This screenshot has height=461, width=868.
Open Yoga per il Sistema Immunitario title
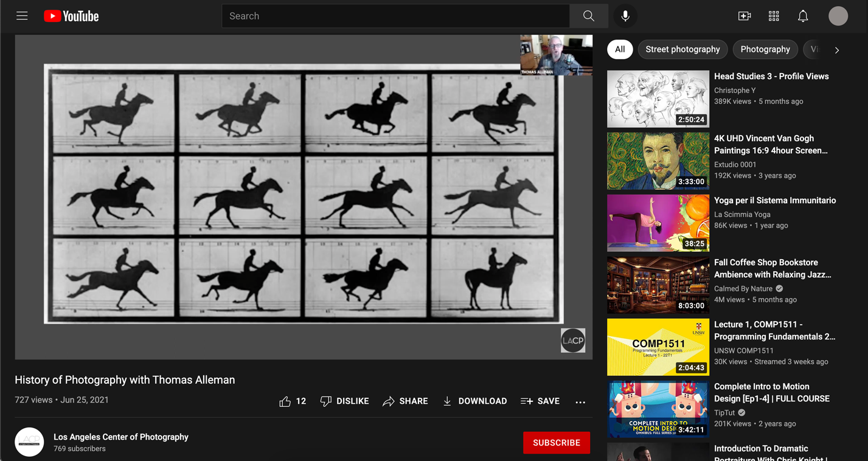click(775, 201)
